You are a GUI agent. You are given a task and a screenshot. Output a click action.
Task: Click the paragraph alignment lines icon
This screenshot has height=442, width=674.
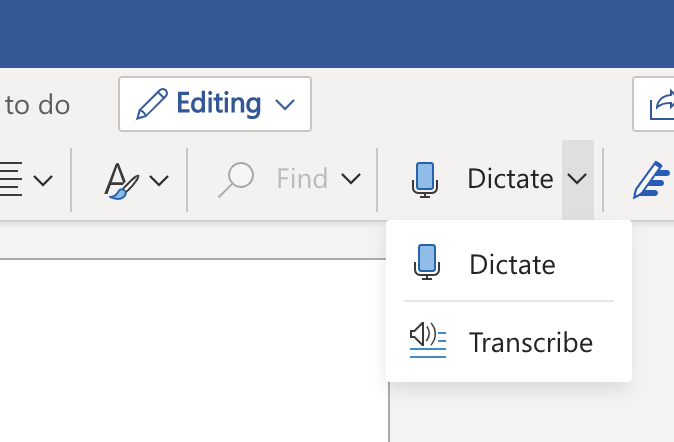[11, 179]
